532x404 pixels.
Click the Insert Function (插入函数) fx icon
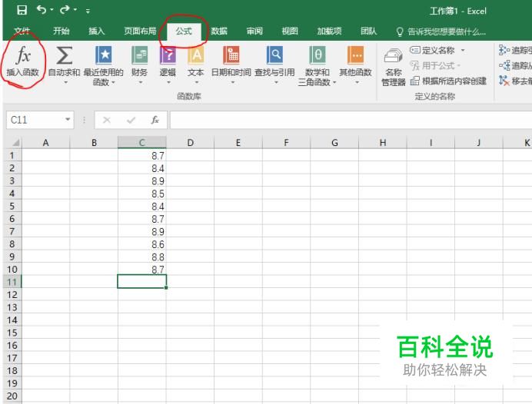pos(23,55)
